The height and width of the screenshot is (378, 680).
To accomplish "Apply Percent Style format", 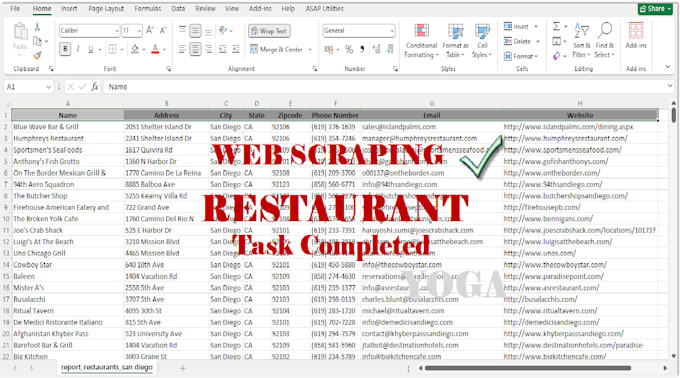I will 349,49.
